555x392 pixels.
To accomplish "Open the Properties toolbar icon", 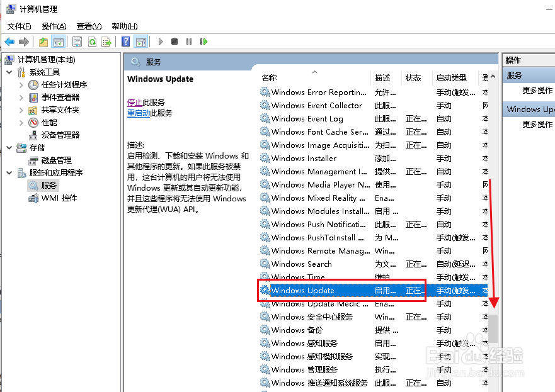I will (77, 42).
